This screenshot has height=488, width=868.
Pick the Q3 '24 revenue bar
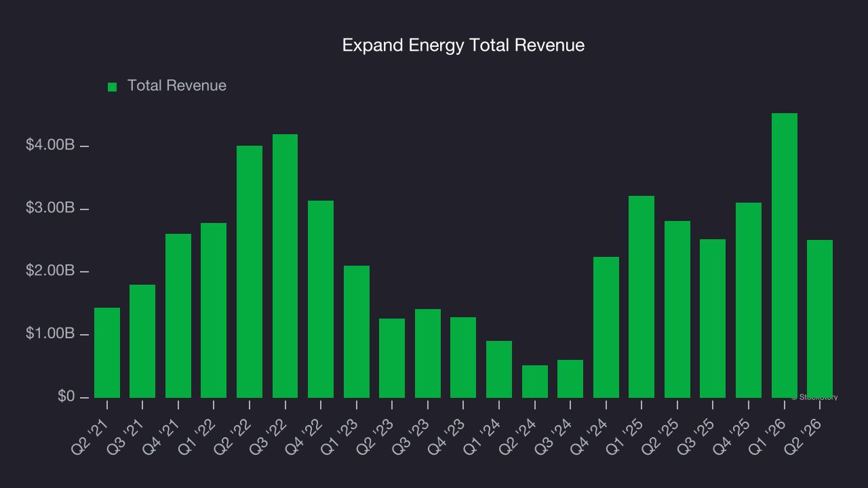click(x=570, y=379)
